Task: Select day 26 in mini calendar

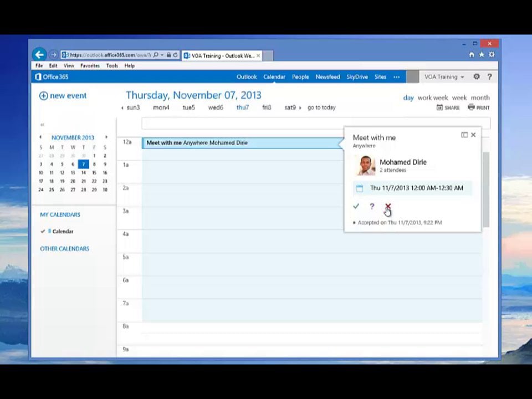Action: click(x=62, y=190)
